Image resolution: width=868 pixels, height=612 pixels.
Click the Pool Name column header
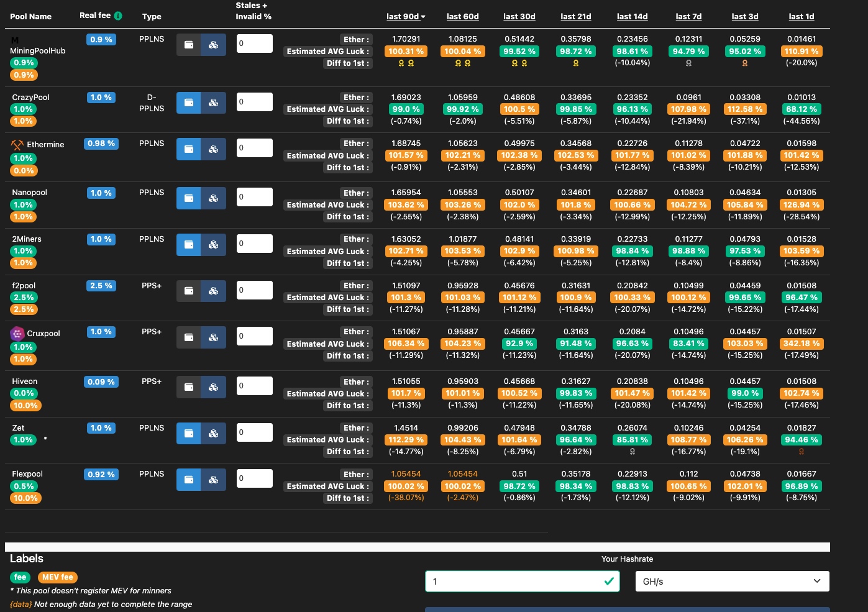click(x=31, y=16)
